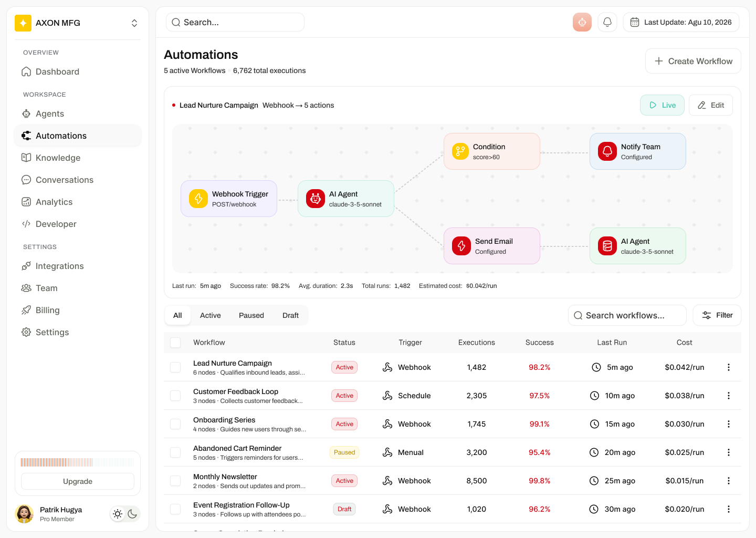Click Patrik Hugya's avatar
Screen dimensions: 756x538
pyautogui.click(x=24, y=514)
